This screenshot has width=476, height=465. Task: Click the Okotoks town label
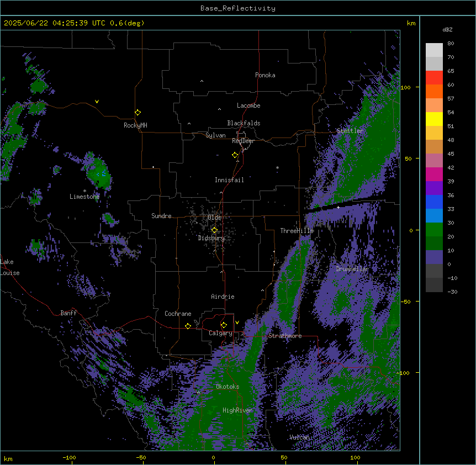click(228, 387)
